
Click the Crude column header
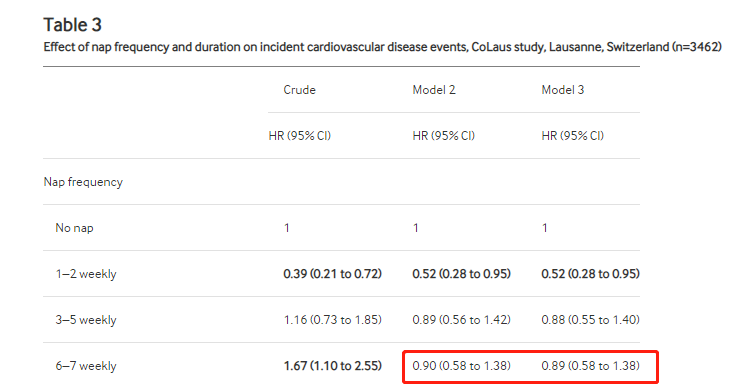coord(299,90)
